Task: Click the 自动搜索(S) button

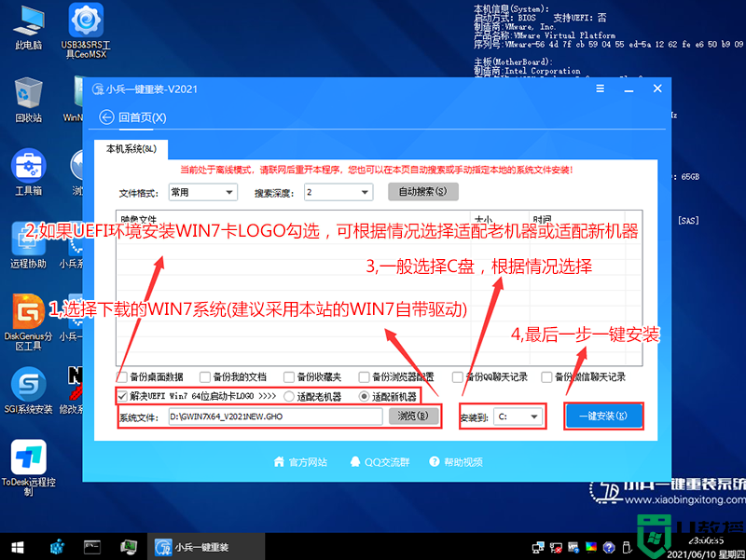Action: click(x=423, y=192)
